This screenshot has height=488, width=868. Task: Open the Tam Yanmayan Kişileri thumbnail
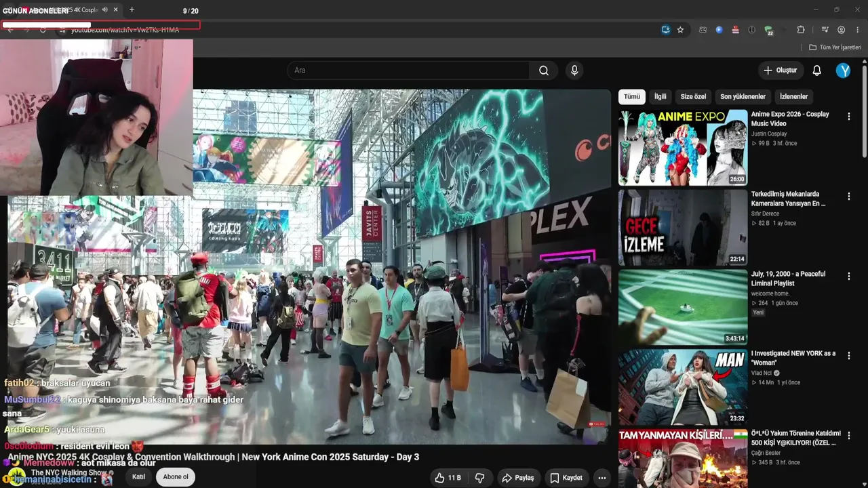[683, 458]
